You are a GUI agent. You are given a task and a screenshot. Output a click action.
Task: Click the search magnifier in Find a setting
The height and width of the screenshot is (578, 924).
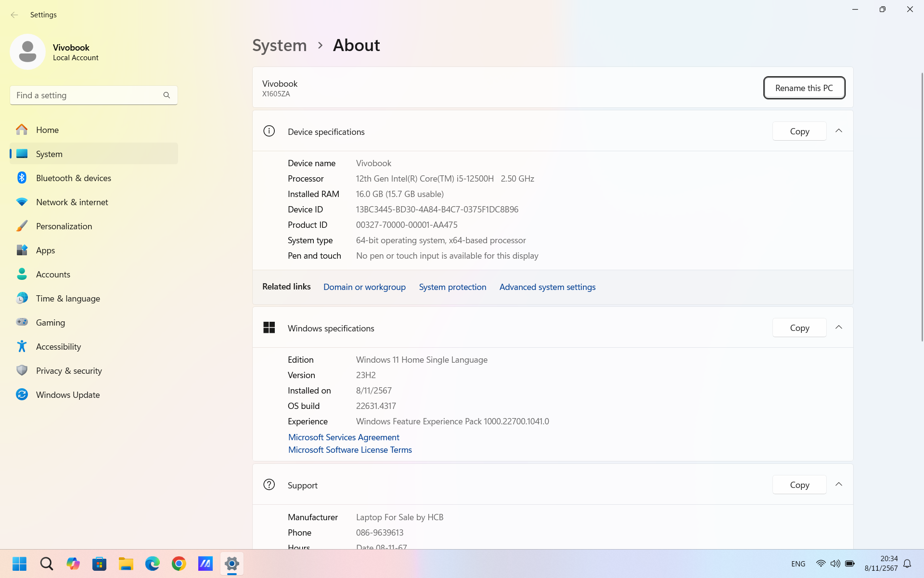coord(167,95)
